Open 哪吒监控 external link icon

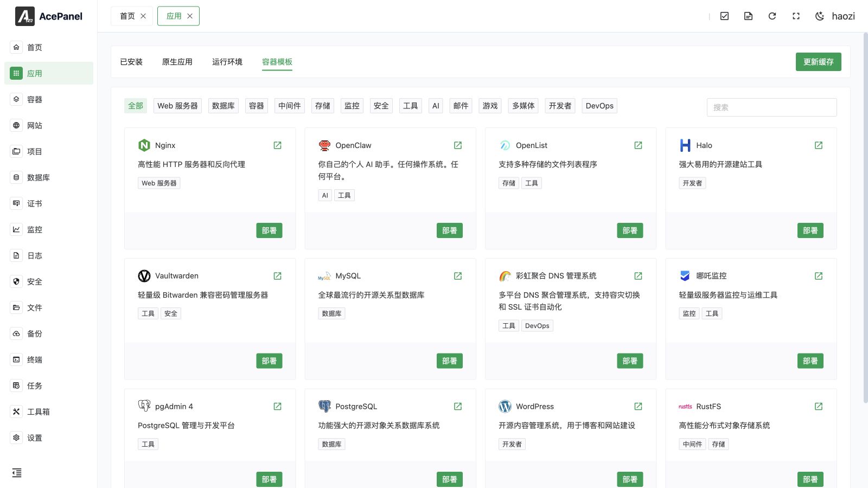819,276
